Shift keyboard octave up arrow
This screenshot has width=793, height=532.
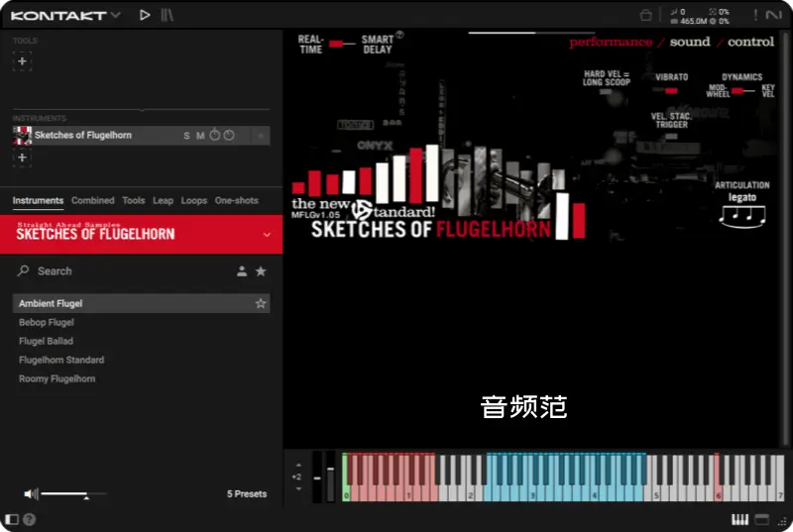pyautogui.click(x=298, y=466)
